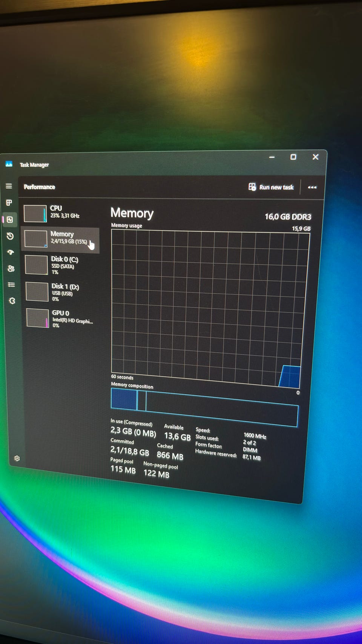Select GPU 0 Intel HD Graphics item
This screenshot has height=644, width=362.
coord(62,318)
